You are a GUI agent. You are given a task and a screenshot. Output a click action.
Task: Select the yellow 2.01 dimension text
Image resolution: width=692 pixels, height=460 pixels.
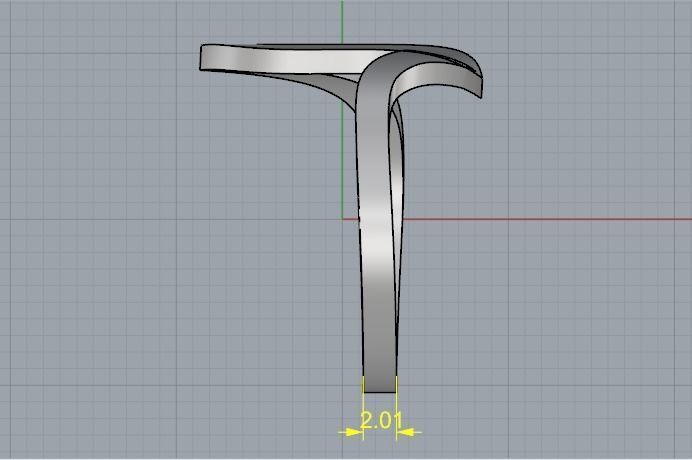pyautogui.click(x=381, y=420)
